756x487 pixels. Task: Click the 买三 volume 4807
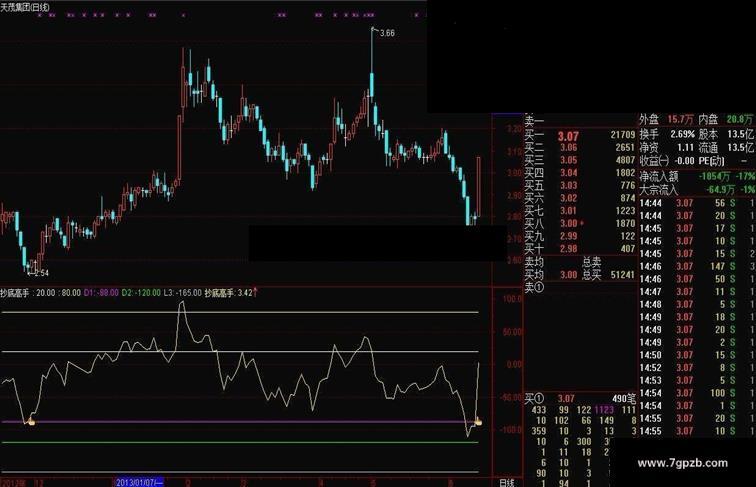625,160
